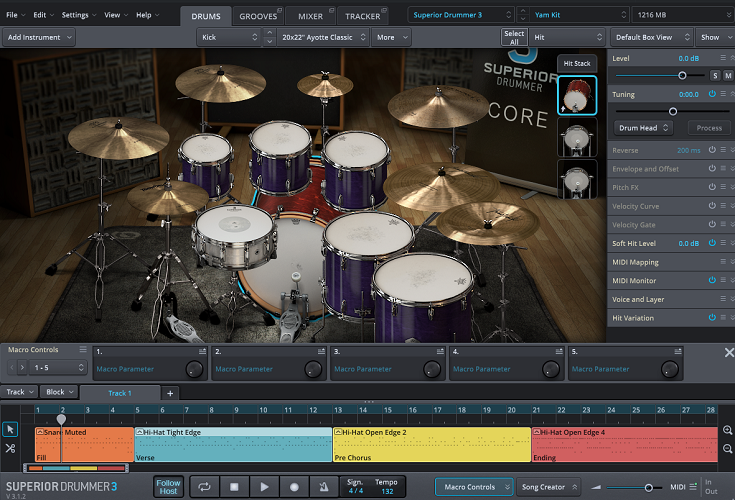735x500 pixels.
Task: Enable Pitch FX power button
Action: 712,187
